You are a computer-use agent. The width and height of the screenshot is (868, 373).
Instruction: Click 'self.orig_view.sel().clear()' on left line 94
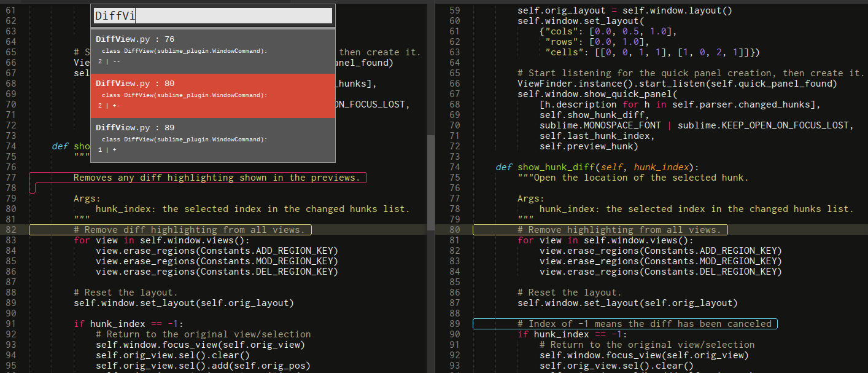pyautogui.click(x=173, y=355)
